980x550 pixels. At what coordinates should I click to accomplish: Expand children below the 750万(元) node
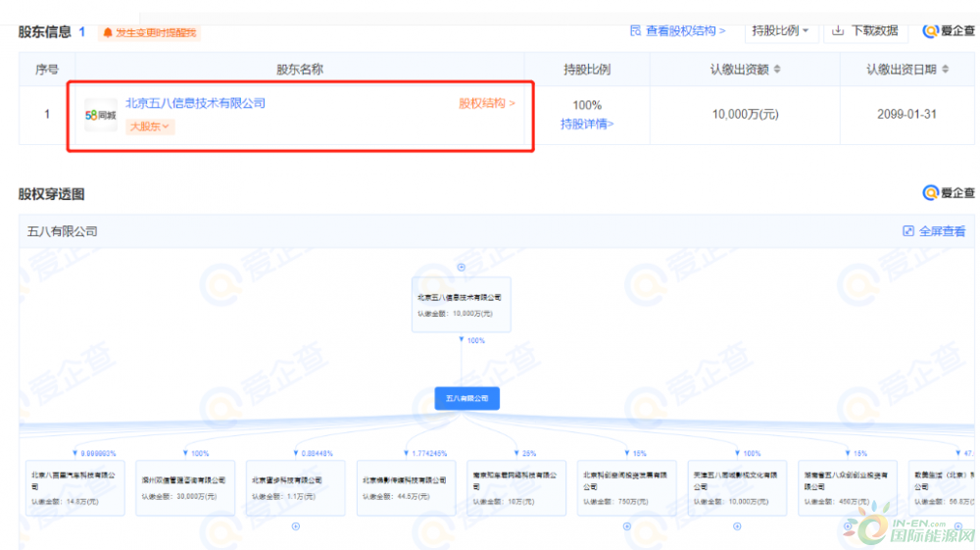[x=627, y=526]
